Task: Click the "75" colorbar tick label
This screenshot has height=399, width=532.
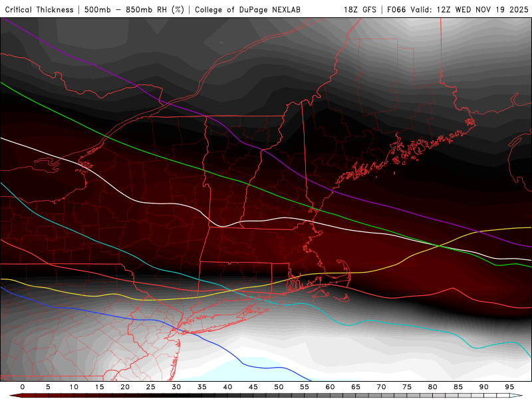Action: [406, 387]
